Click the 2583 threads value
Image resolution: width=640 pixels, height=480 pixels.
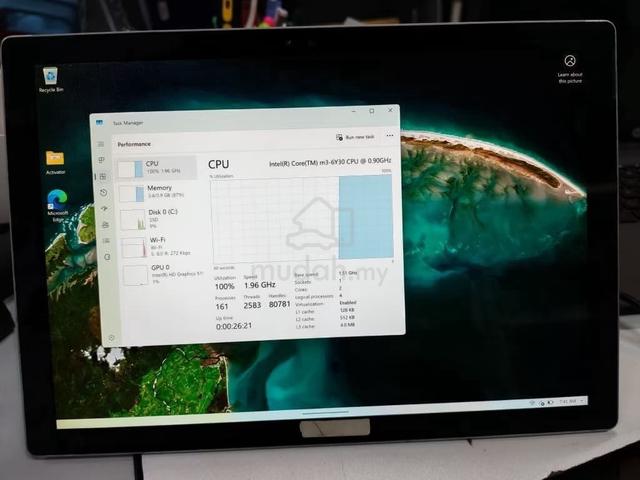252,305
